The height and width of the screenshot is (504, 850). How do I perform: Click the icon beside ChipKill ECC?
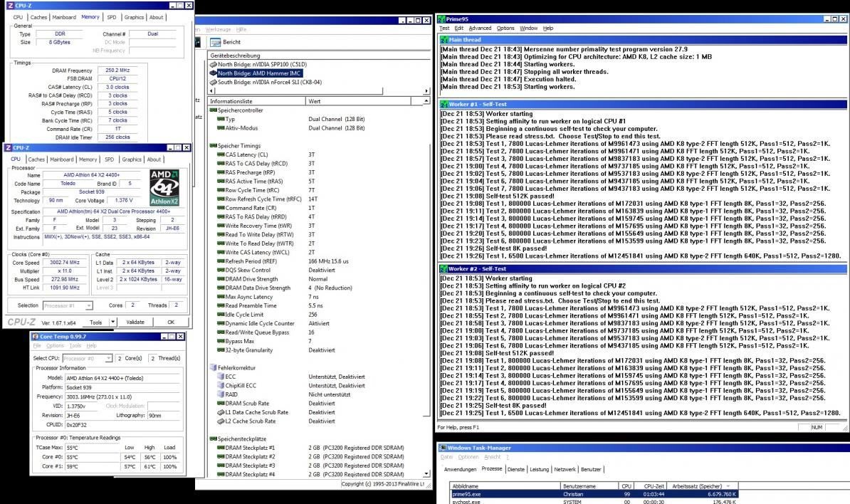(221, 385)
